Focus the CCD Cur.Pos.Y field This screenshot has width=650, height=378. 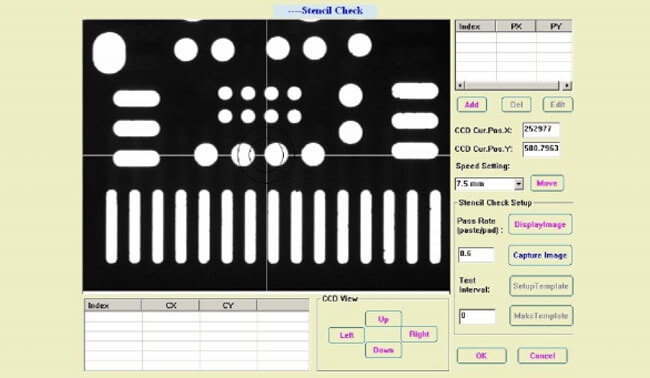coord(541,149)
